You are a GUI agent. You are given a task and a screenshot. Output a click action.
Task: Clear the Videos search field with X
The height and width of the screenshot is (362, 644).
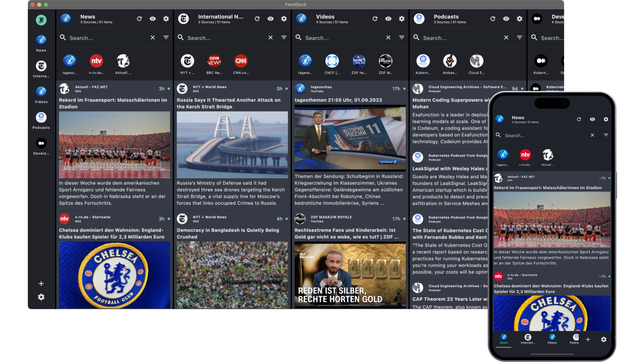coord(388,38)
